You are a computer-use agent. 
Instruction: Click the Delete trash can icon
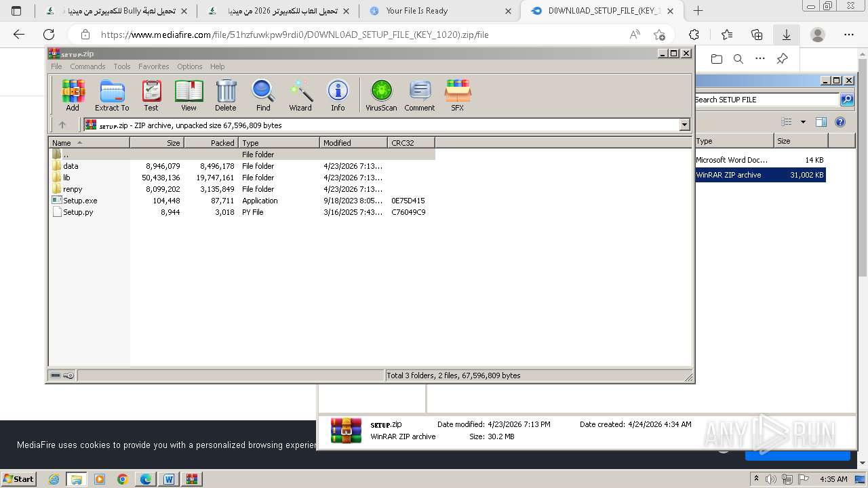point(226,95)
